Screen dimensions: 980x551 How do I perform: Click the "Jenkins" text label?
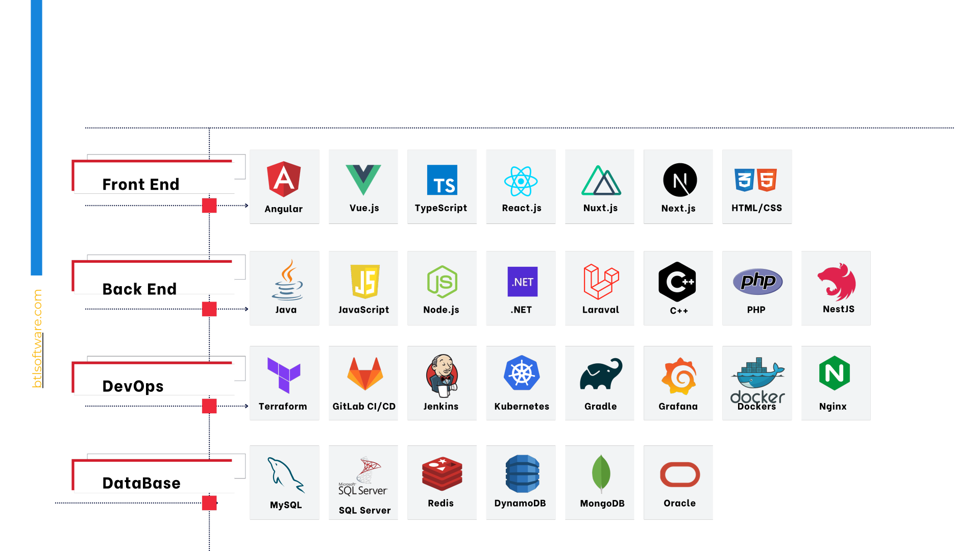(x=440, y=407)
